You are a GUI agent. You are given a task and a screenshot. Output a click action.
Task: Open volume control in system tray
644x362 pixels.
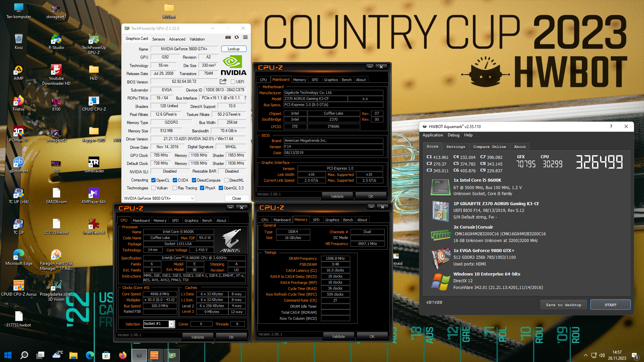(x=602, y=355)
